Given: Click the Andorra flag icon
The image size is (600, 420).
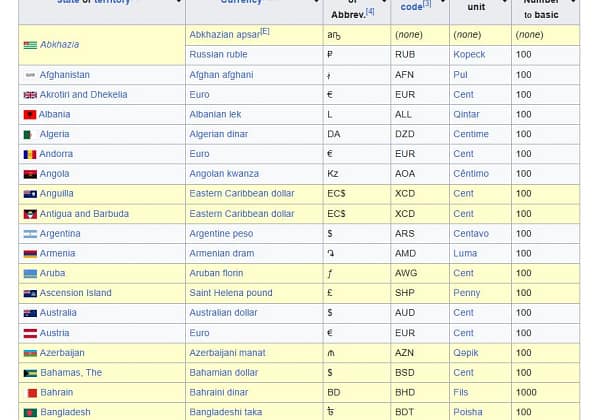Looking at the screenshot, I should (x=30, y=154).
